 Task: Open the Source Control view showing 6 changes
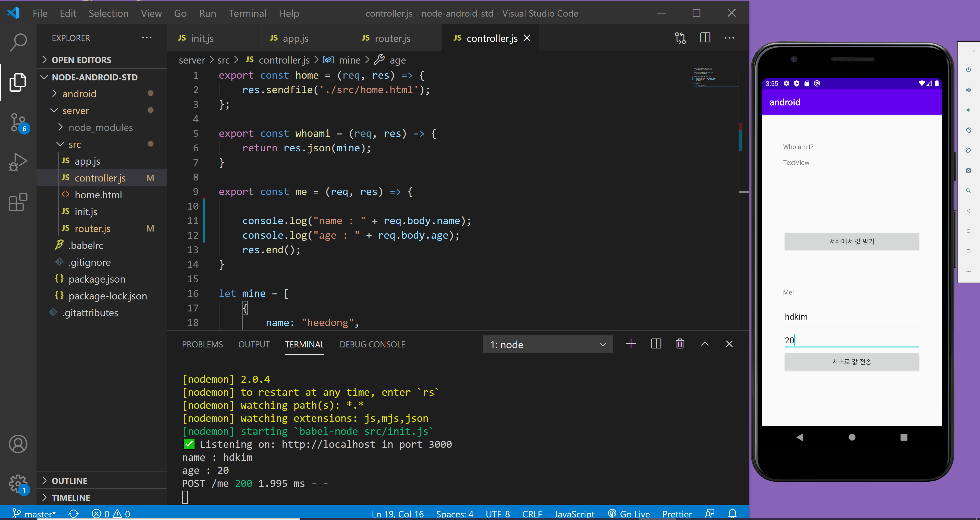click(18, 122)
